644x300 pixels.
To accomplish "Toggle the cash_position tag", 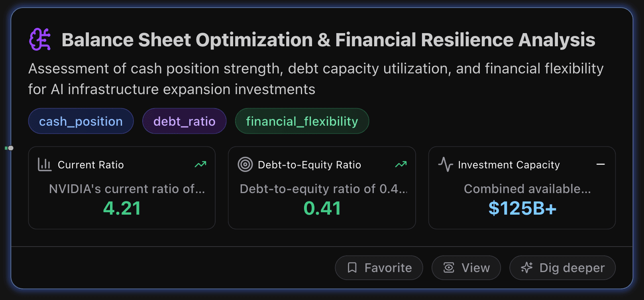I will pos(81,121).
